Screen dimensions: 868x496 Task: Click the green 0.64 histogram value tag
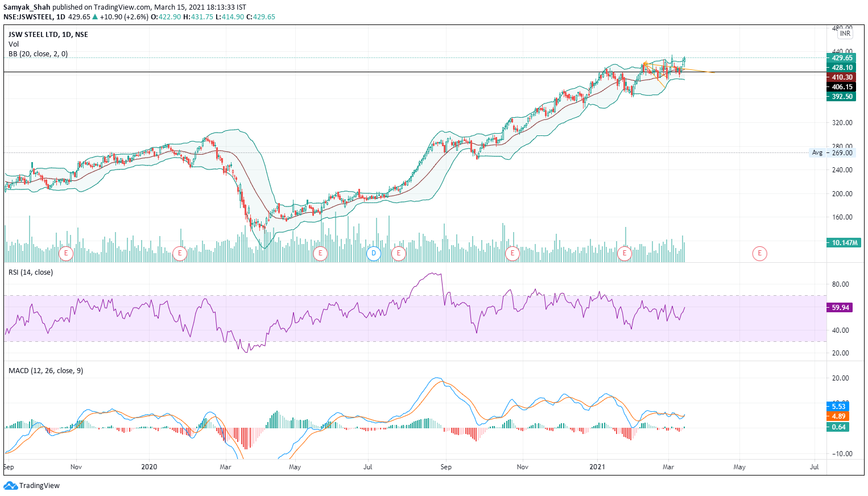coord(838,427)
